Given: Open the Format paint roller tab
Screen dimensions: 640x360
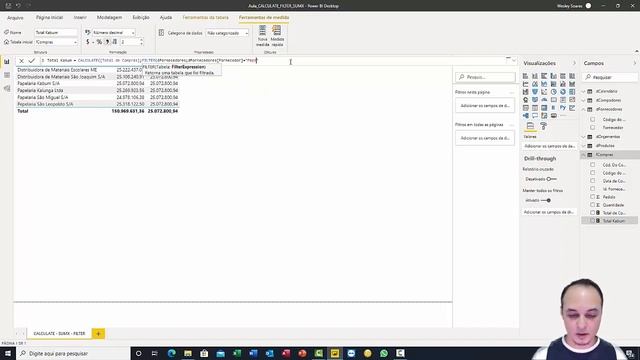Looking at the screenshot, I should coord(543,126).
